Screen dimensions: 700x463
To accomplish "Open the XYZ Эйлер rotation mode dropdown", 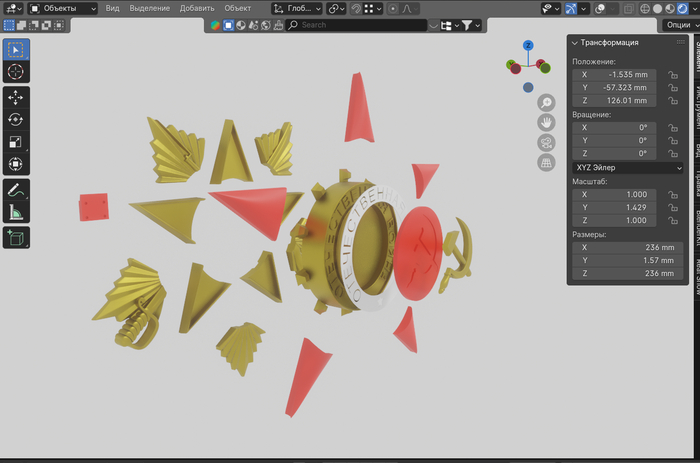I will pyautogui.click(x=627, y=168).
